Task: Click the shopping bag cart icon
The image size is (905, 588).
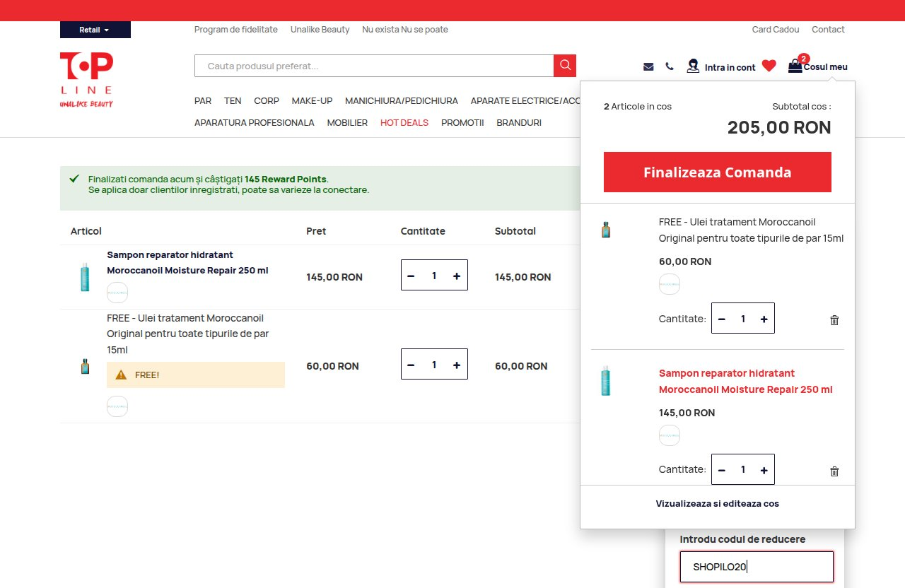Action: 795,66
